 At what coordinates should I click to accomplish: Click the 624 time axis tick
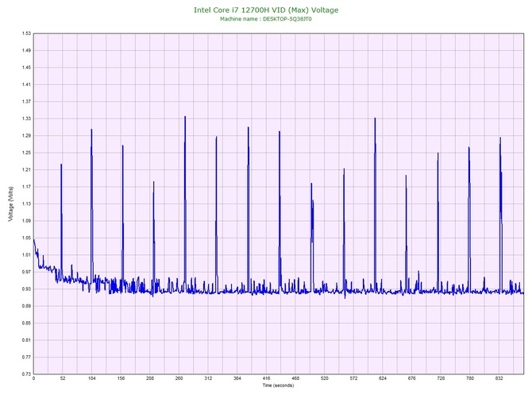click(x=383, y=378)
